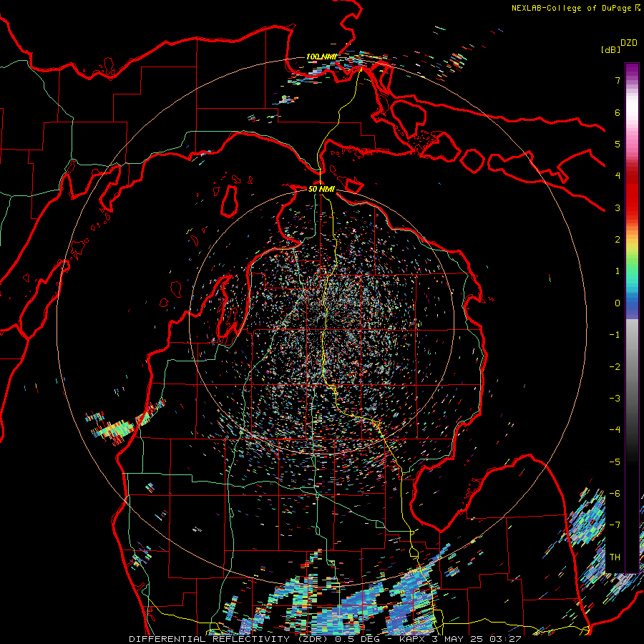644x644 pixels.
Task: Click the -4 label on the scale
Action: [615, 429]
